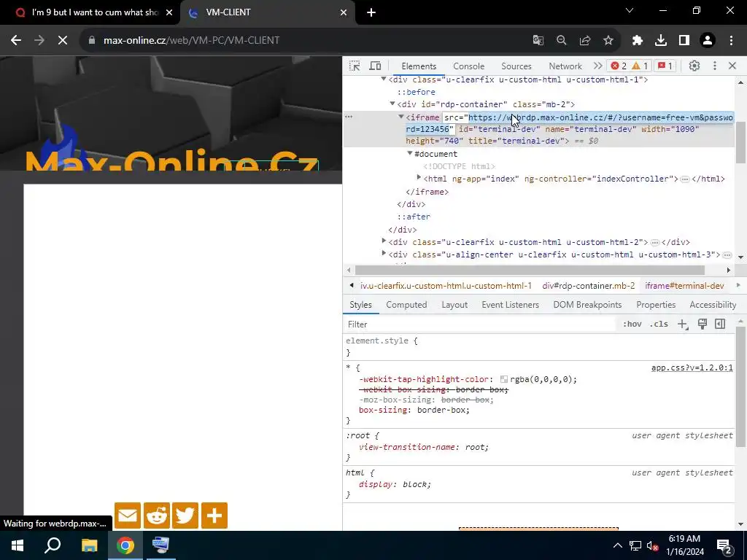The image size is (747, 560).
Task: Open the Computed styles tab
Action: pyautogui.click(x=406, y=305)
